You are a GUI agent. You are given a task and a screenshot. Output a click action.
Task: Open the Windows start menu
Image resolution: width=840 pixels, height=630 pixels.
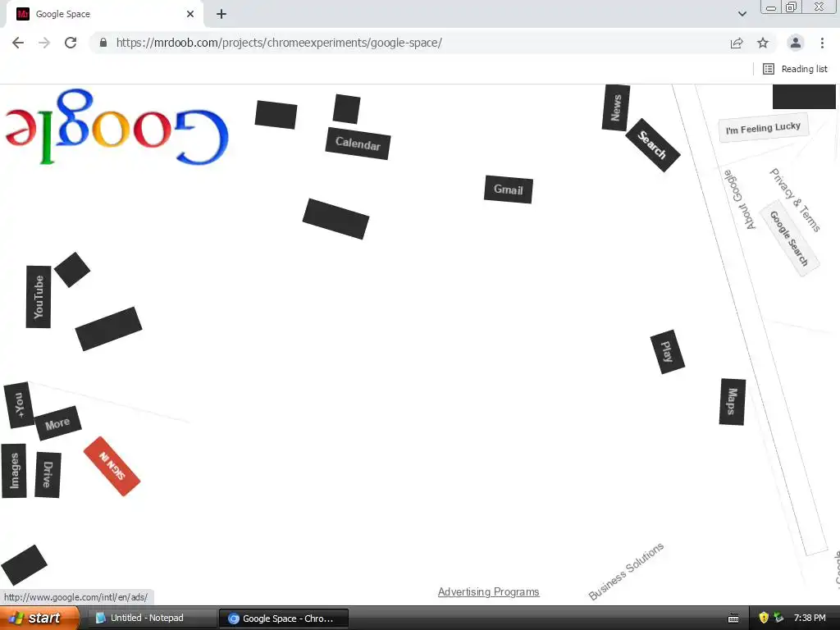pyautogui.click(x=39, y=618)
